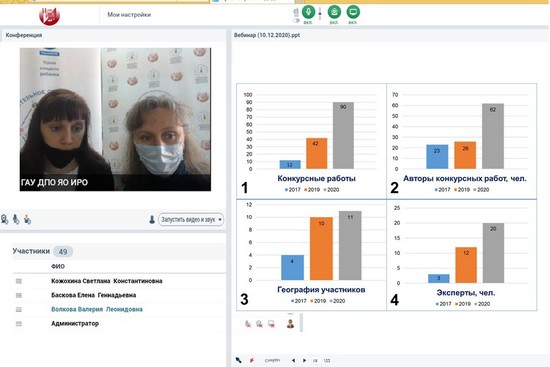550x367 pixels.
Task: Adjust the microphone volume slider
Action: click(320, 13)
